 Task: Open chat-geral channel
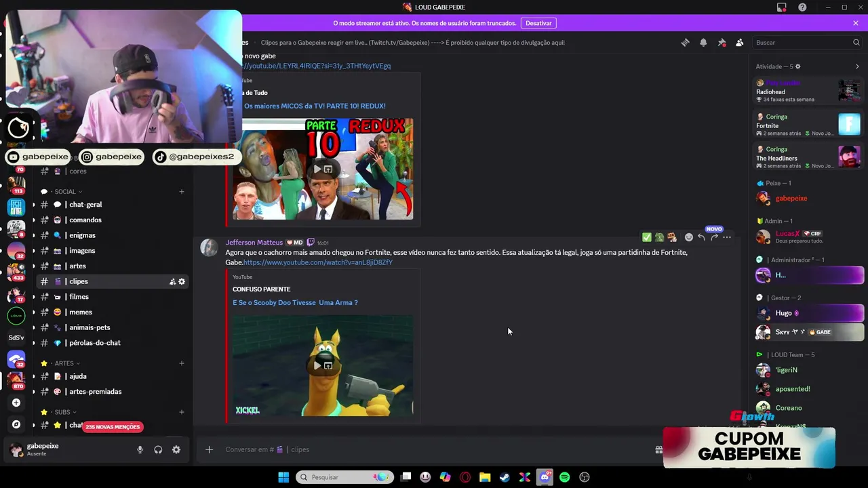click(x=112, y=205)
